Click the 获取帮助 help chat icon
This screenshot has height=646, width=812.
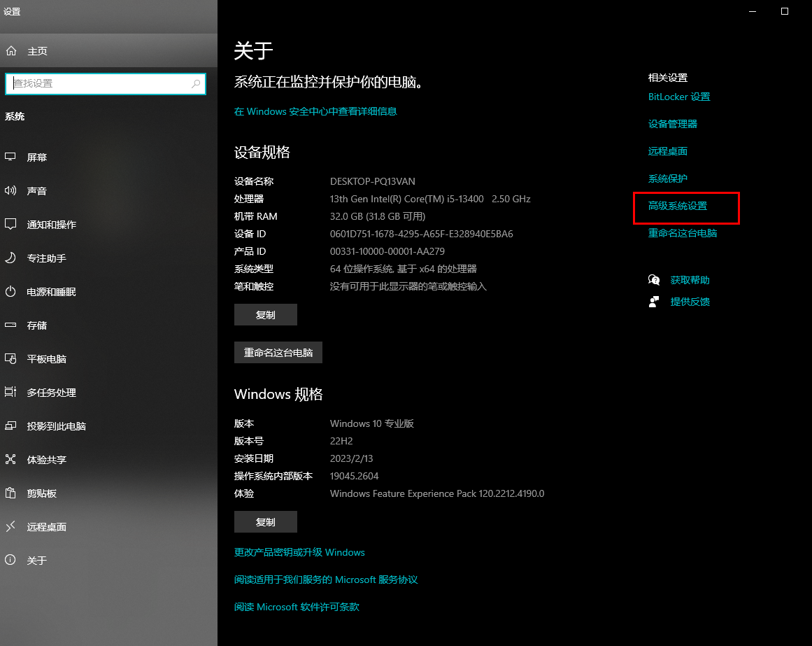[654, 280]
